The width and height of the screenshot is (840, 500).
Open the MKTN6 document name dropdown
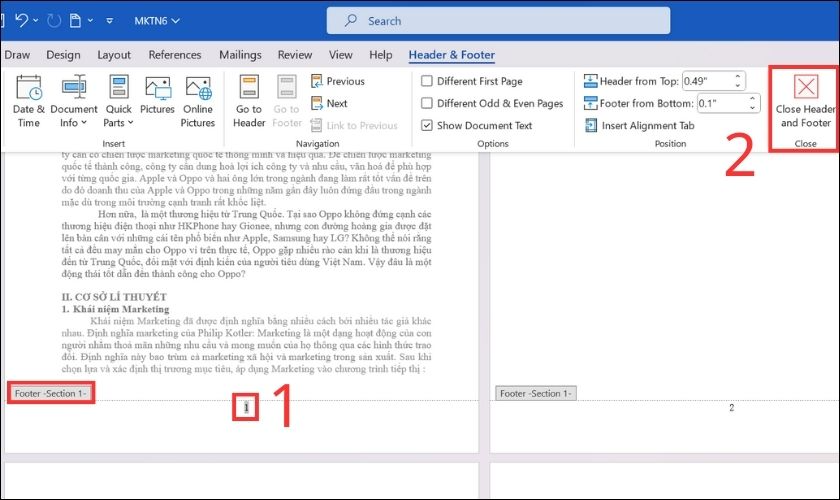pos(157,21)
